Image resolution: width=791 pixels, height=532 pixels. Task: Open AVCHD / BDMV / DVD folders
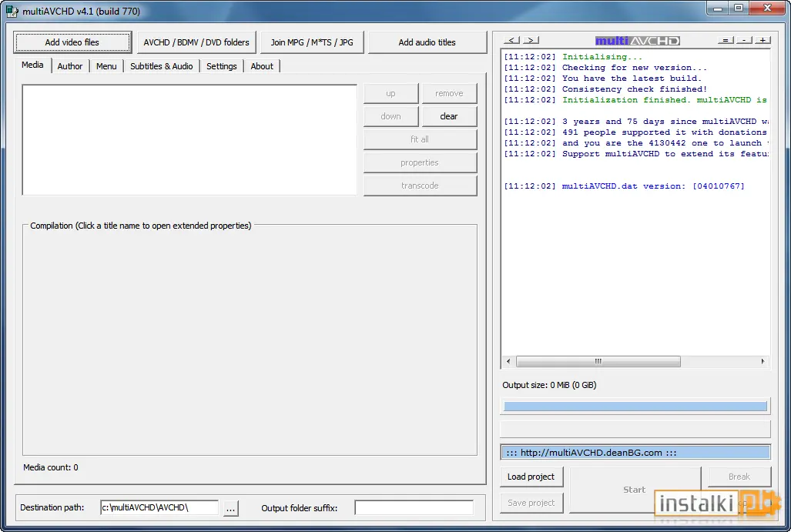(196, 42)
